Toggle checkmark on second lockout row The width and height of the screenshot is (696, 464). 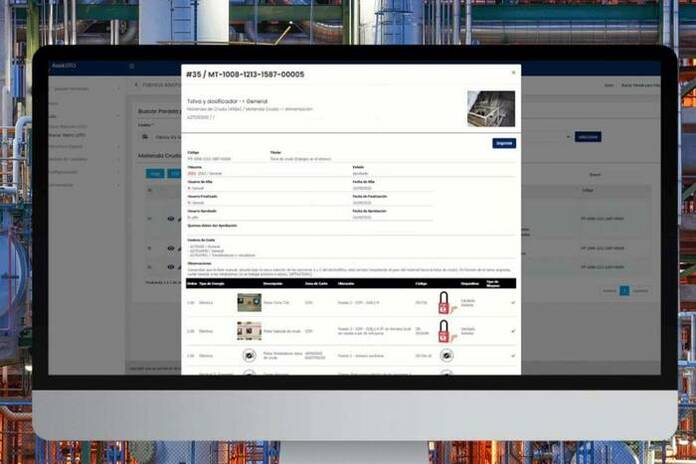click(x=512, y=330)
